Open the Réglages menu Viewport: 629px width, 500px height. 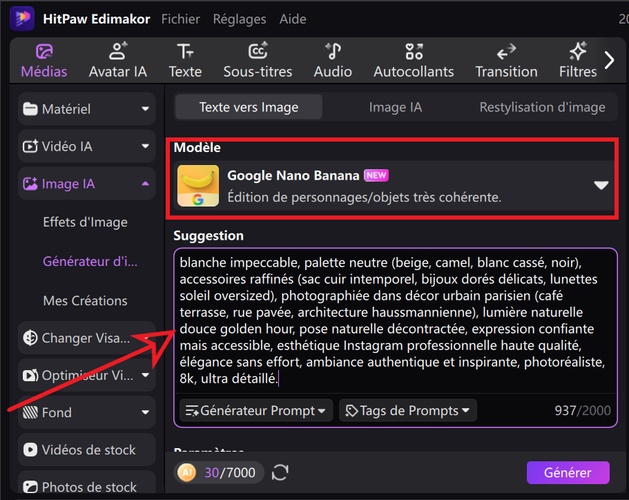(x=239, y=19)
